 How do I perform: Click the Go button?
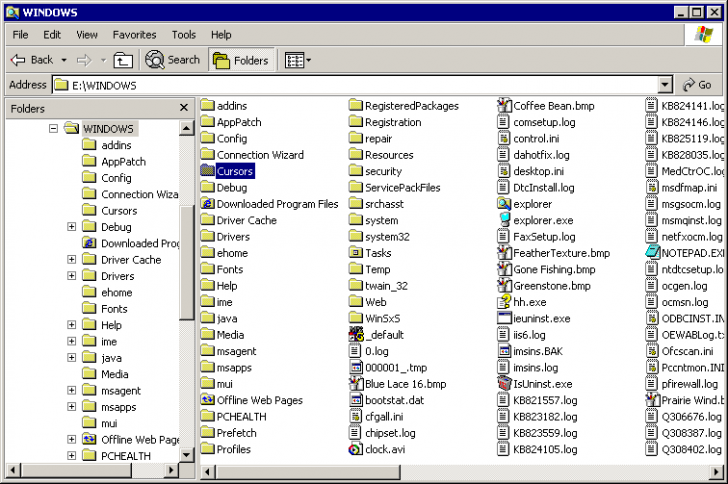click(697, 85)
